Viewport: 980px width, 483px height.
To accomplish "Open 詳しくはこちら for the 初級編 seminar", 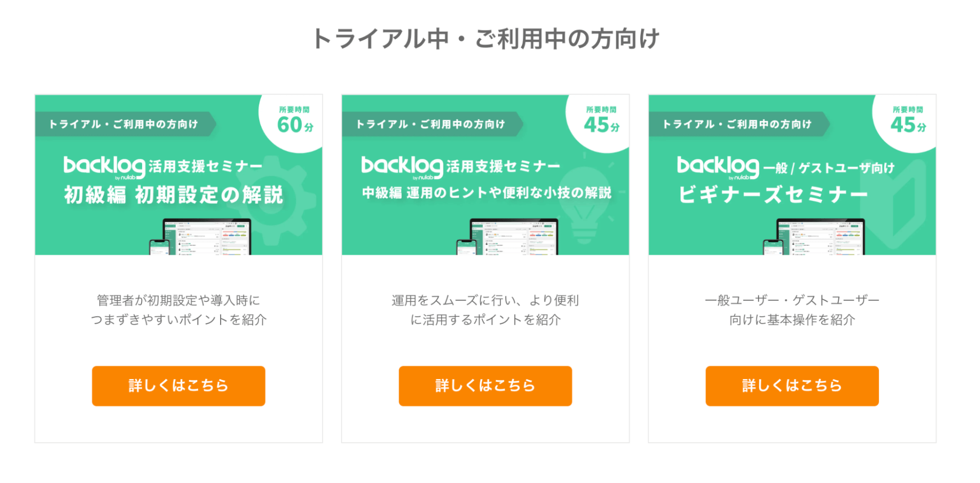I will pos(178,386).
